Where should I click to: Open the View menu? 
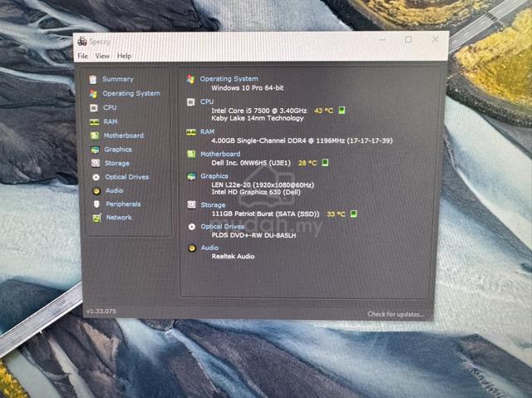102,56
